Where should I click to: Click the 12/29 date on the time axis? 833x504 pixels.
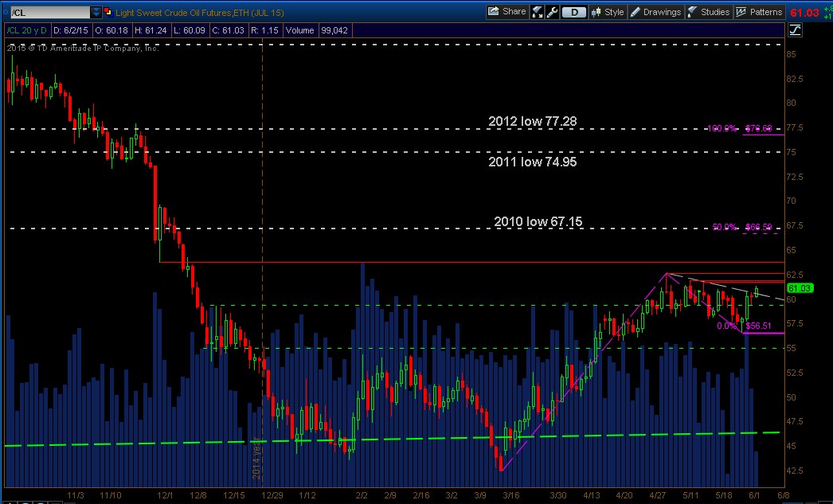(x=272, y=495)
